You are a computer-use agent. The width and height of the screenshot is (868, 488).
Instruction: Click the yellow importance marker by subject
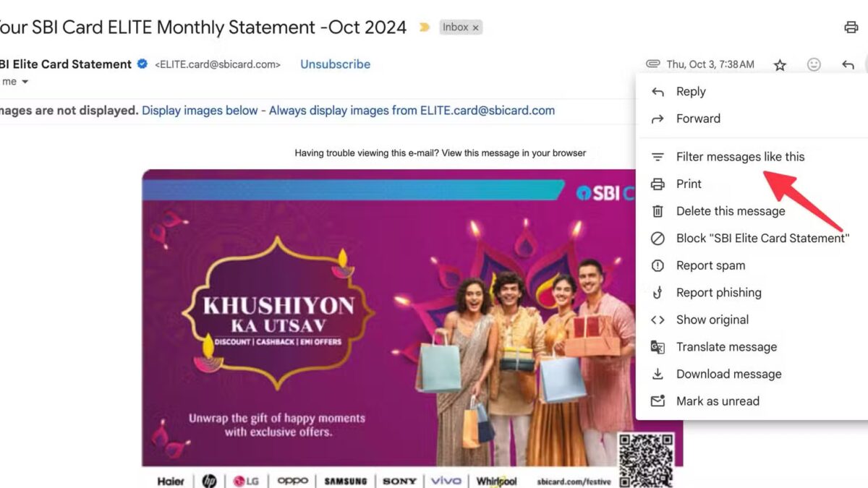[425, 27]
